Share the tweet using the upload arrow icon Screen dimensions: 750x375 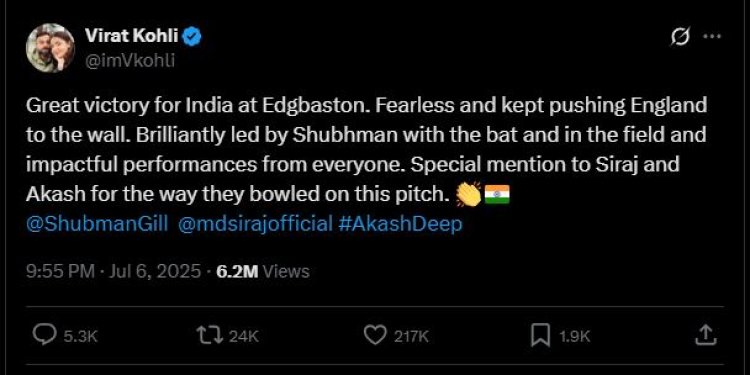pos(706,334)
